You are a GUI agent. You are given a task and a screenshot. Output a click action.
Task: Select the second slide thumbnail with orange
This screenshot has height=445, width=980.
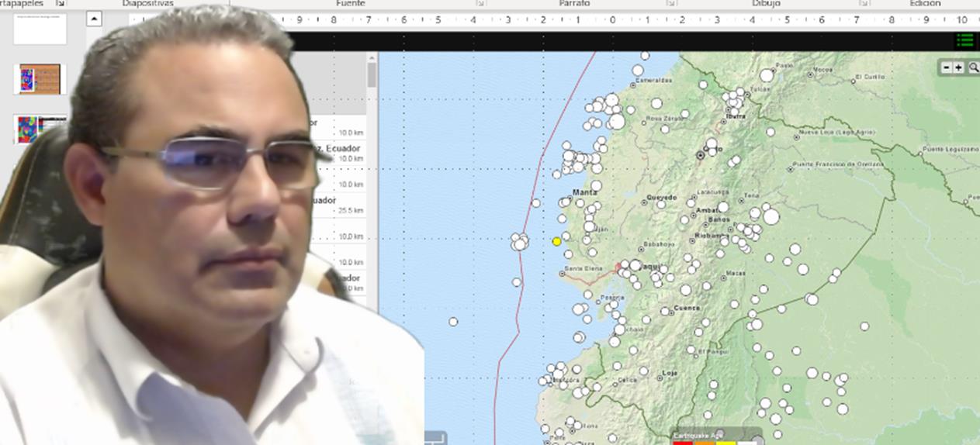point(40,78)
